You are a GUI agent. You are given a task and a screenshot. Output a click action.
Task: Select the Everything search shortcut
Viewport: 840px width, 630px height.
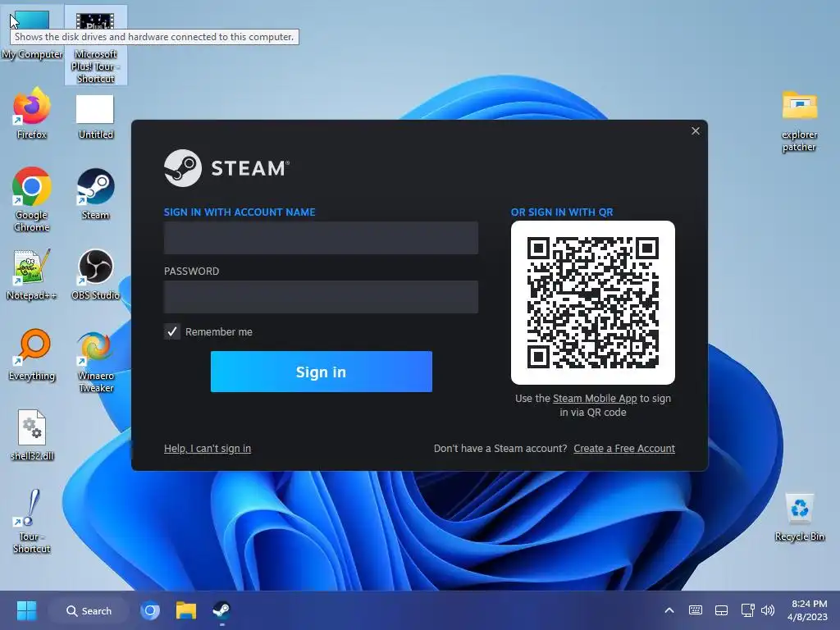32,354
